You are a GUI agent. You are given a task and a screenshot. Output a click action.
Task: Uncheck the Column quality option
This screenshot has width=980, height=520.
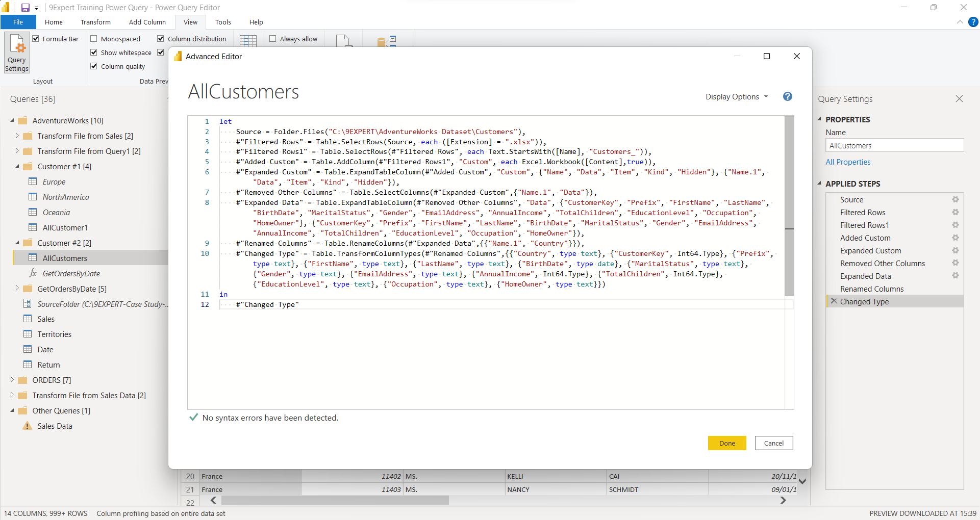[x=94, y=66]
